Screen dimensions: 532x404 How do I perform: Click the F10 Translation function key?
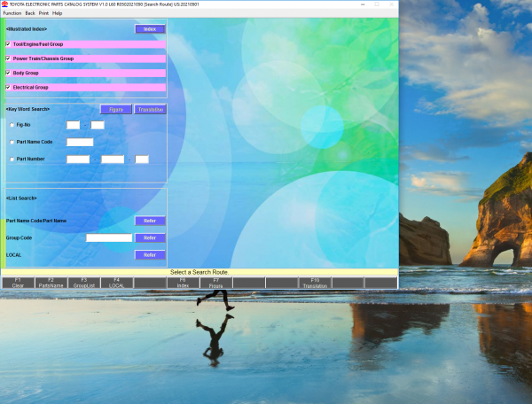pyautogui.click(x=315, y=283)
